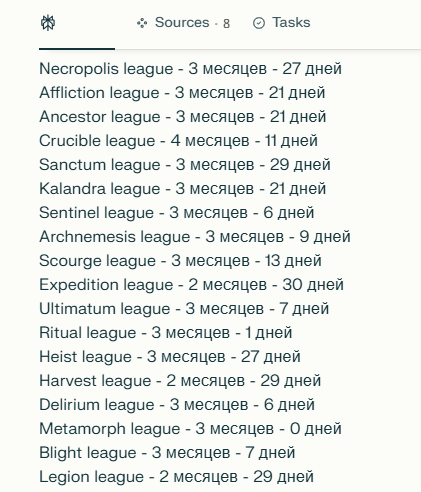421x492 pixels.
Task: Select the Scourge league entry
Action: pos(180,261)
